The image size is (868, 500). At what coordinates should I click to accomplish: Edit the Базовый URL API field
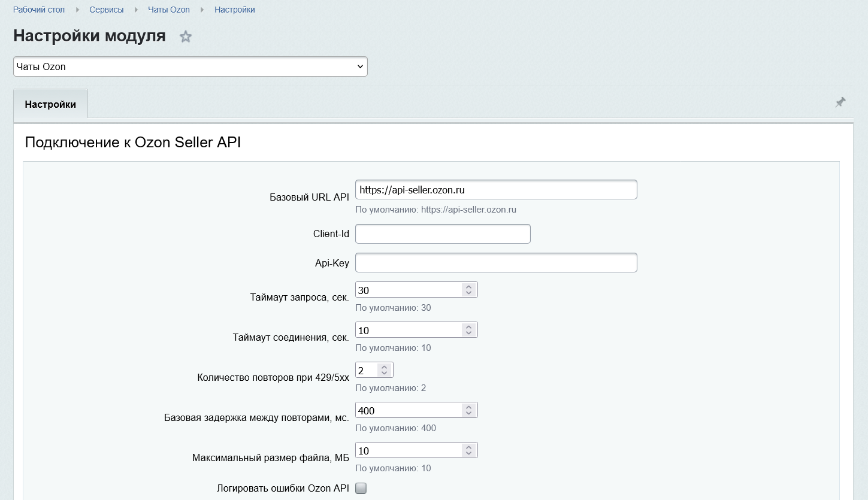pos(496,190)
